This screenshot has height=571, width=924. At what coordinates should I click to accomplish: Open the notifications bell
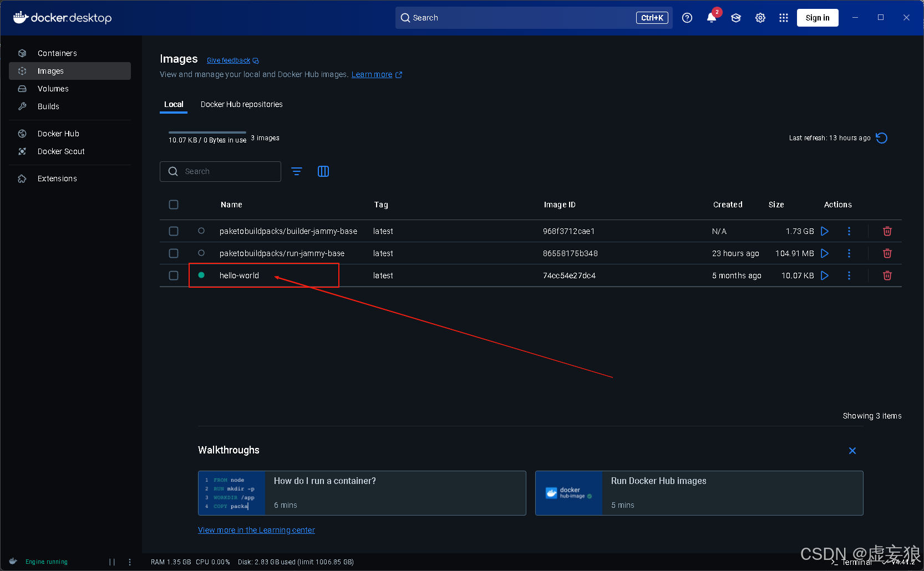click(712, 18)
